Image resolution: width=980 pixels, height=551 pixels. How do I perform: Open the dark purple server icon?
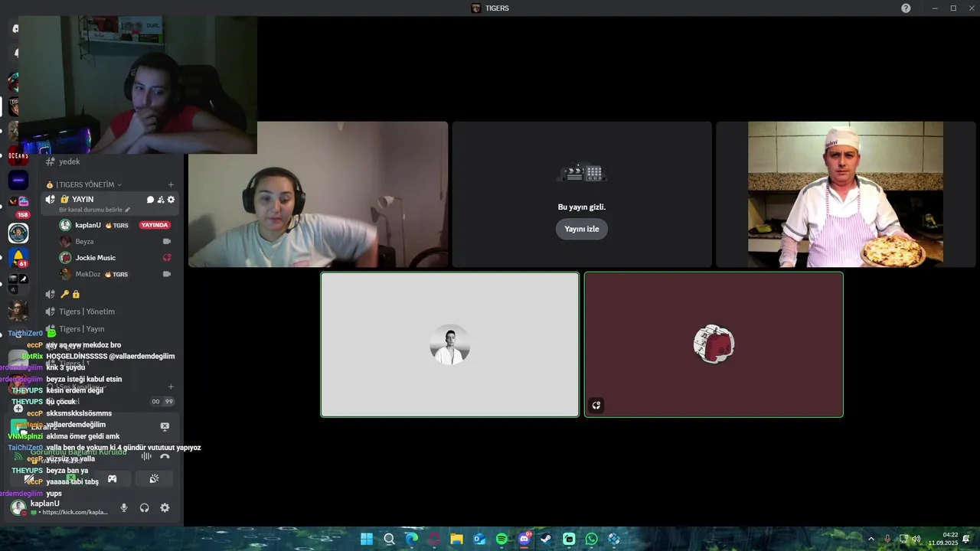click(18, 181)
